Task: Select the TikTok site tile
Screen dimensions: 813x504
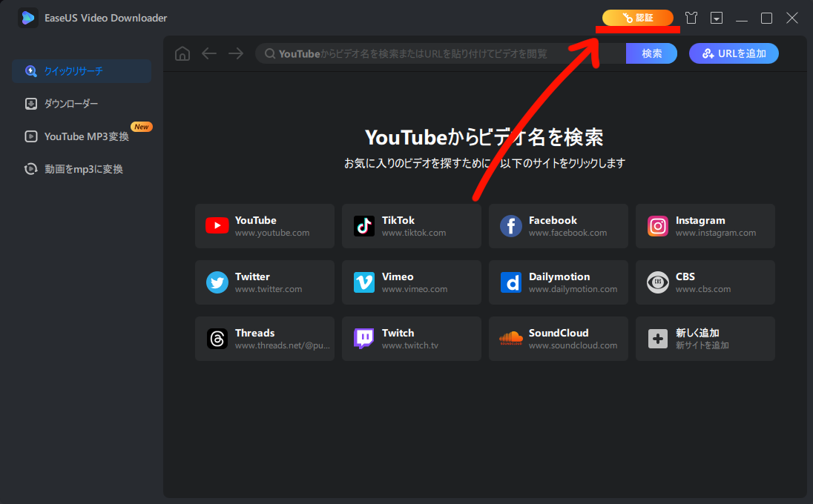Action: pyautogui.click(x=411, y=226)
